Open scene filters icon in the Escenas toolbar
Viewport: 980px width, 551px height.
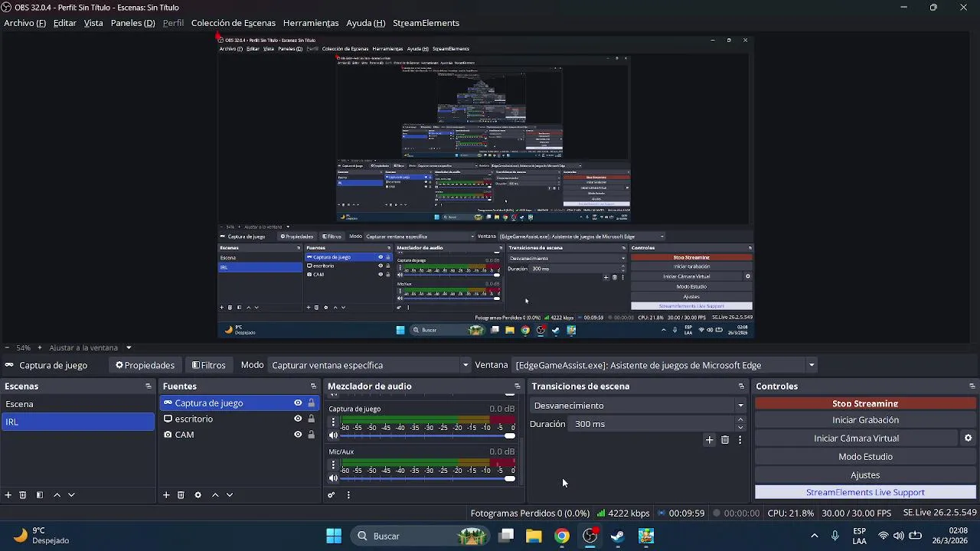(x=40, y=495)
